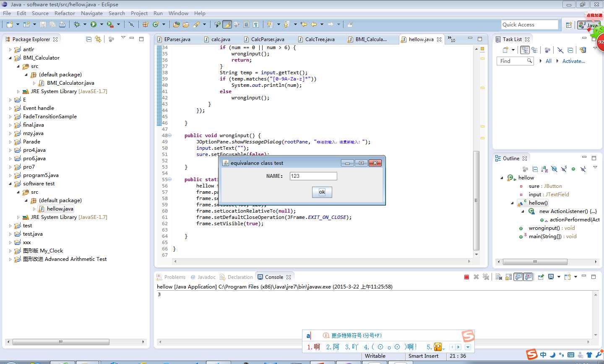The image size is (604, 364).
Task: Click the Find field in Task List
Action: coord(516,61)
